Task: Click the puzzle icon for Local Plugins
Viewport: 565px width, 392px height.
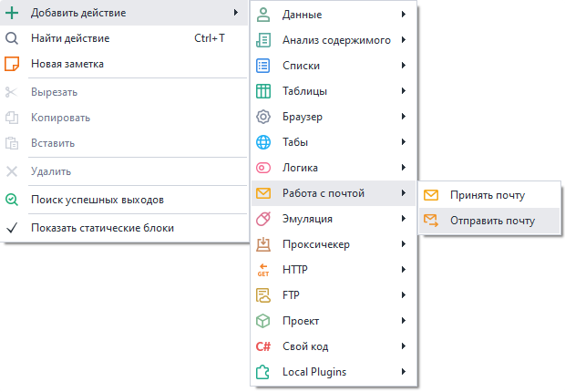Action: pyautogui.click(x=263, y=372)
